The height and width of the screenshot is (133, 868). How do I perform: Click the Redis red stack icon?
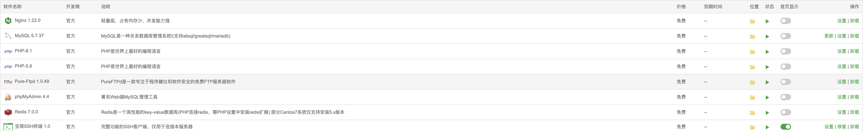click(8, 112)
